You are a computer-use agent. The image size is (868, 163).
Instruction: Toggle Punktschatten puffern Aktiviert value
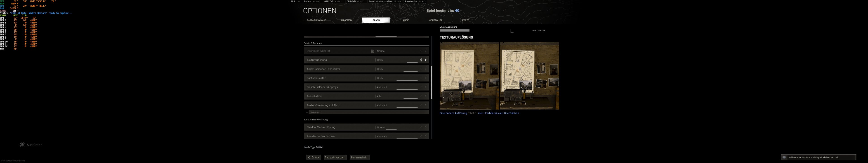382,136
